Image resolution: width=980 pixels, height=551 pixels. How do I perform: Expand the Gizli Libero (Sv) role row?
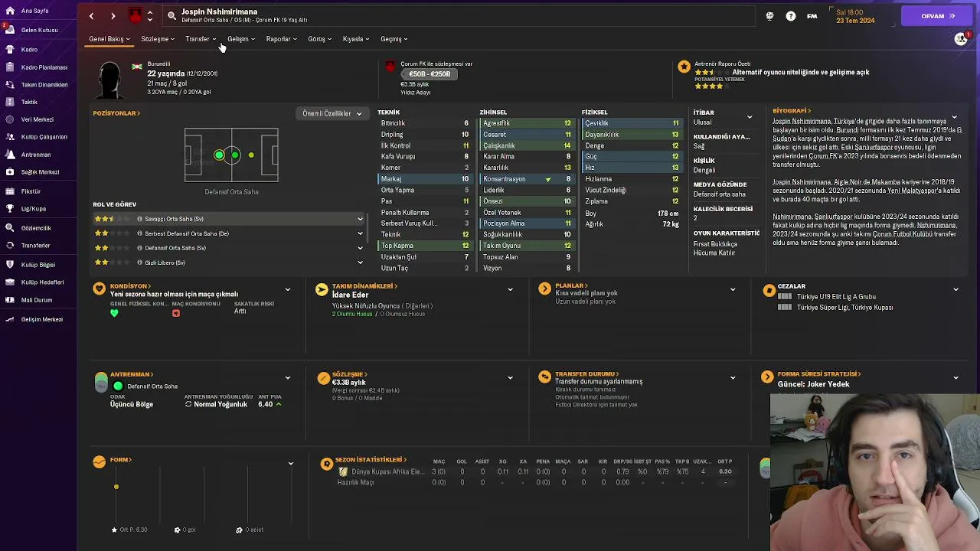[230, 262]
